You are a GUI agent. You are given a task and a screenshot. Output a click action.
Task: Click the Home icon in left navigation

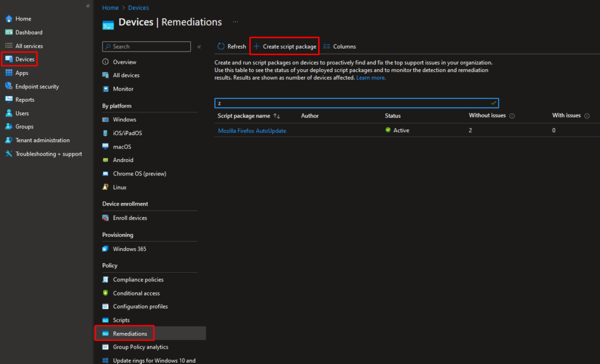[x=9, y=19]
